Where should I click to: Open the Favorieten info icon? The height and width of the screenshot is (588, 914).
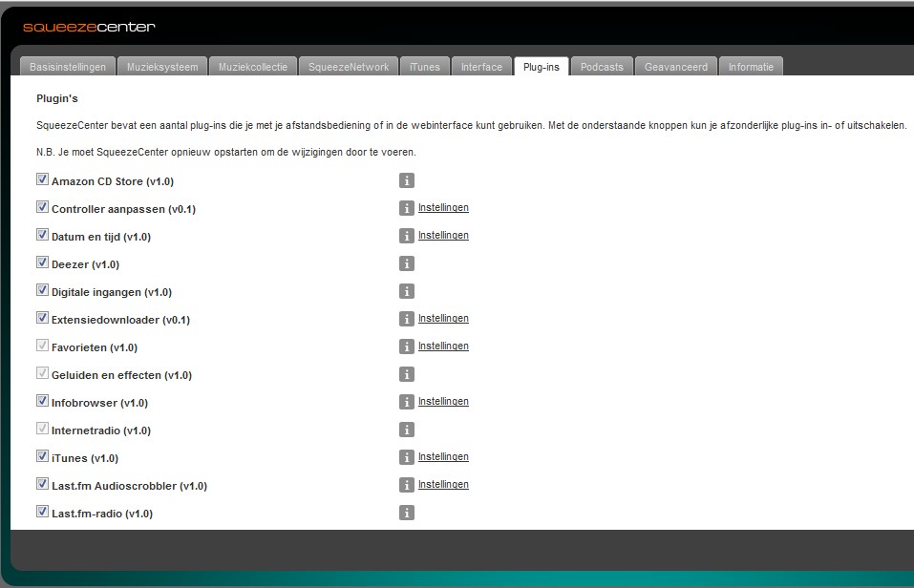click(407, 346)
